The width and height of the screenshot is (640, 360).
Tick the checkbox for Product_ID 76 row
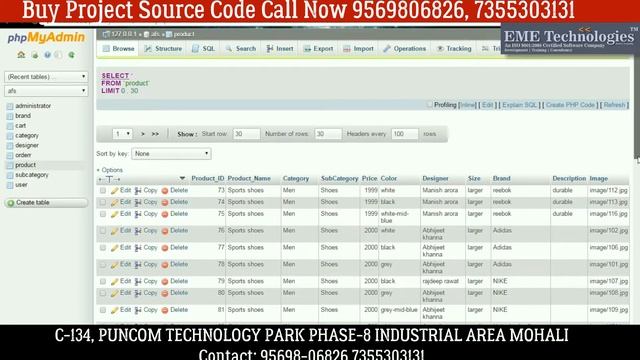point(103,231)
